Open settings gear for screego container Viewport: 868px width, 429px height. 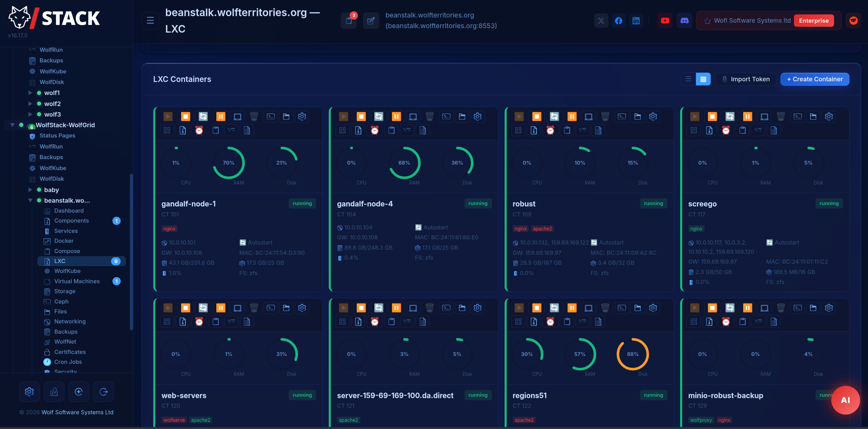(x=829, y=117)
